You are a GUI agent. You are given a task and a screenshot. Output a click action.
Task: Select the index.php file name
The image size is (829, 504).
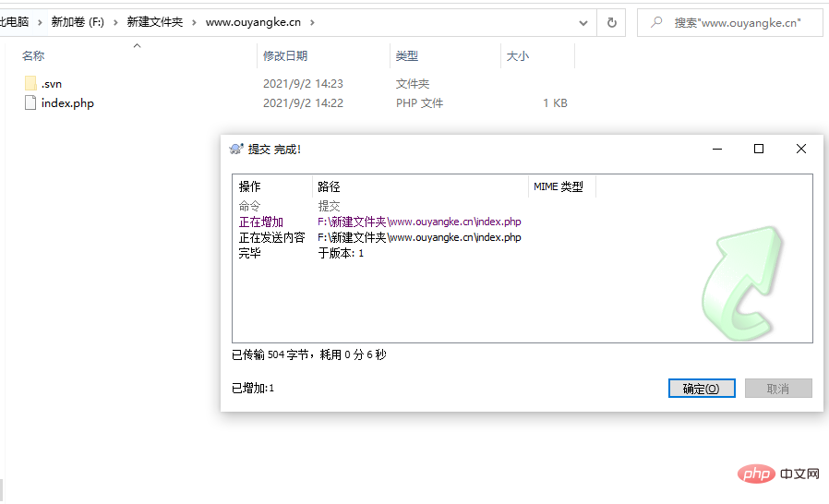tap(67, 103)
